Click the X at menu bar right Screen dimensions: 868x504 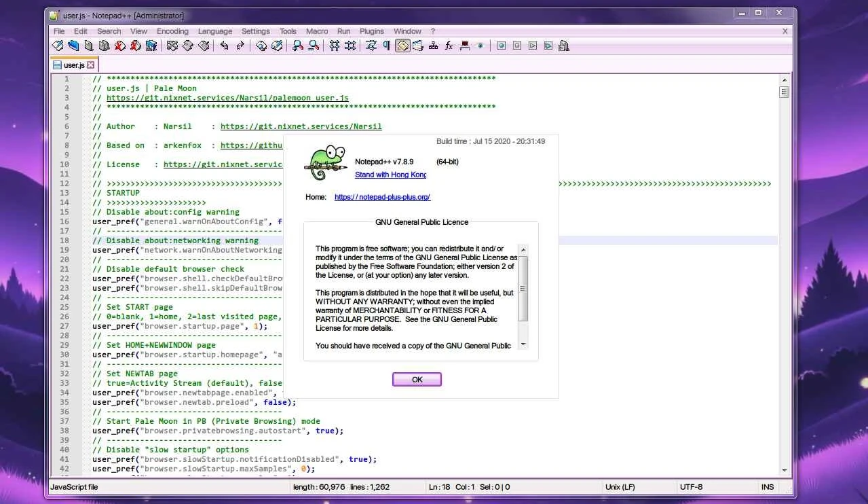click(x=785, y=31)
